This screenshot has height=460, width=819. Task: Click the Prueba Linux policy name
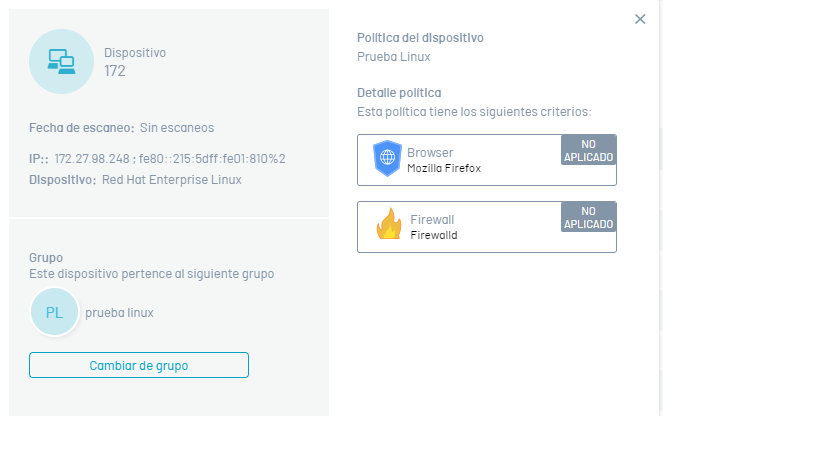tap(394, 57)
